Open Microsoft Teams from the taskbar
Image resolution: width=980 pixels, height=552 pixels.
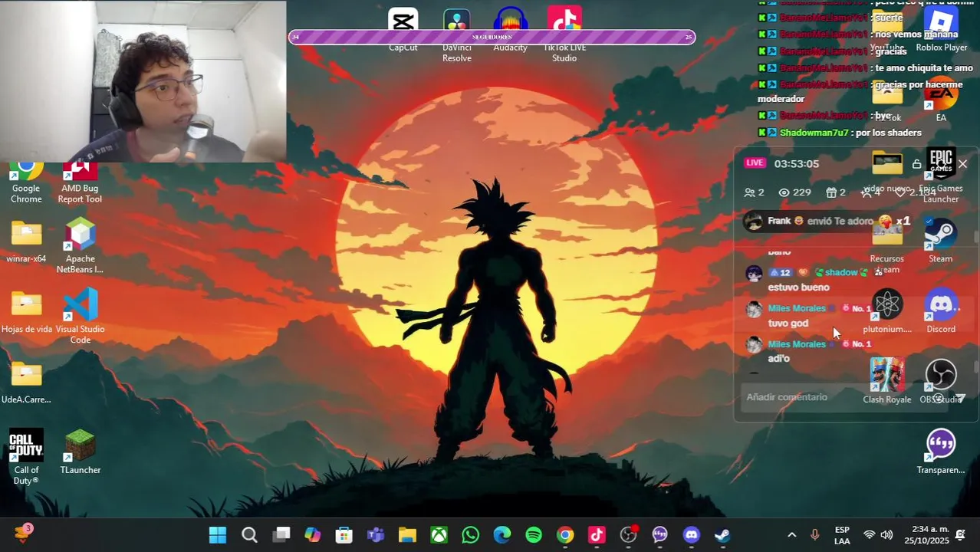point(376,535)
